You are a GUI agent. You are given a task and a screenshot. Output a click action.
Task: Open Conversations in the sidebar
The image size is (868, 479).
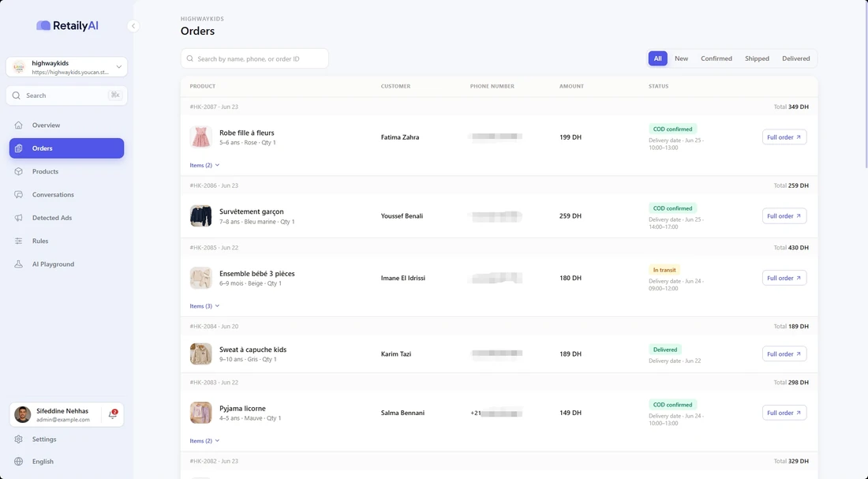coord(66,195)
